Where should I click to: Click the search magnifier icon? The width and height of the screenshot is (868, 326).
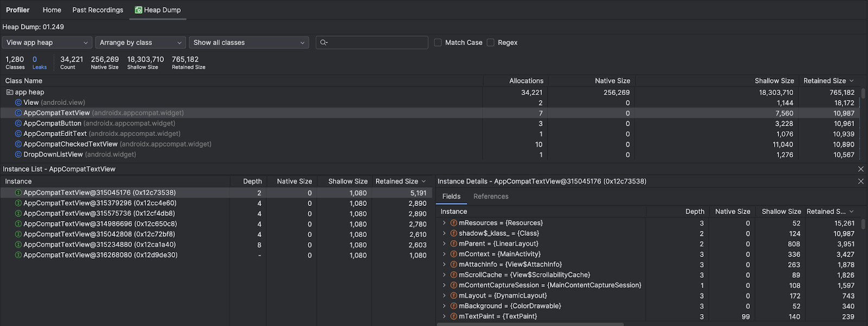(x=324, y=42)
